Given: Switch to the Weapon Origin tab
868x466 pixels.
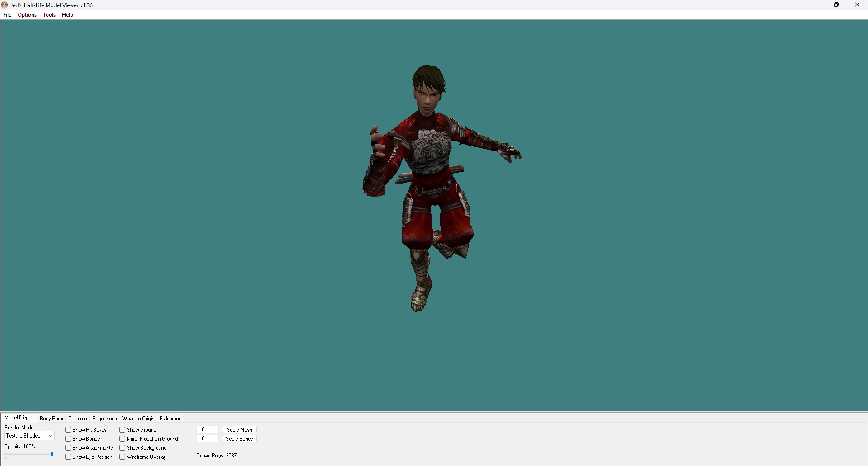Looking at the screenshot, I should (138, 419).
